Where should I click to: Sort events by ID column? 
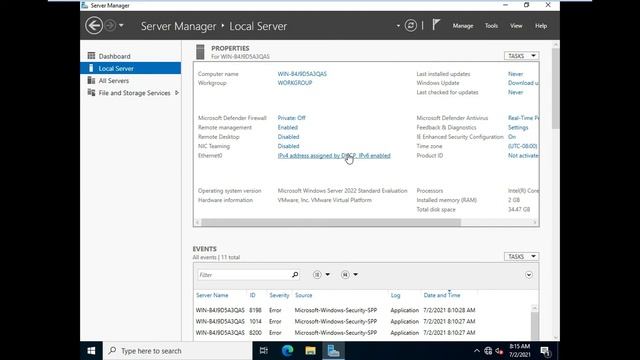(253, 295)
